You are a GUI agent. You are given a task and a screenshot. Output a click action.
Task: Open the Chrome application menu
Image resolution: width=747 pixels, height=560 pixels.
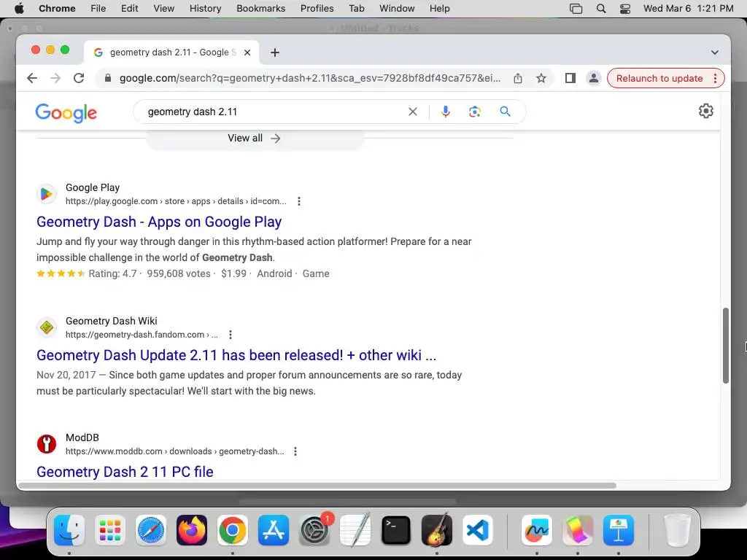click(x=57, y=9)
